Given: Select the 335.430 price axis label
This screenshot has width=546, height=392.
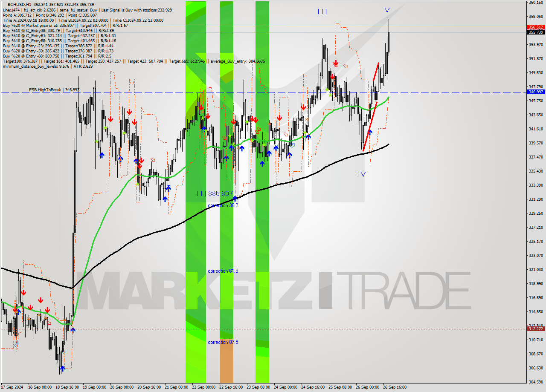Looking at the screenshot, I should coord(536,171).
